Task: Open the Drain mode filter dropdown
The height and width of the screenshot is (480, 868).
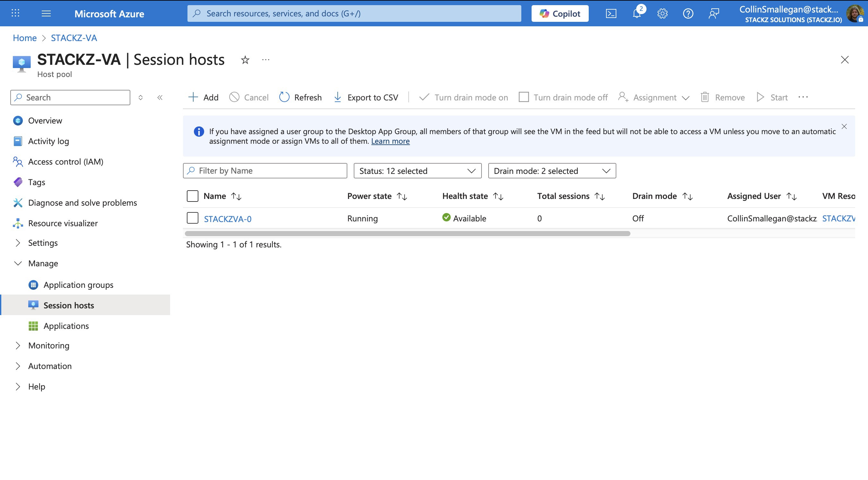Action: coord(552,171)
